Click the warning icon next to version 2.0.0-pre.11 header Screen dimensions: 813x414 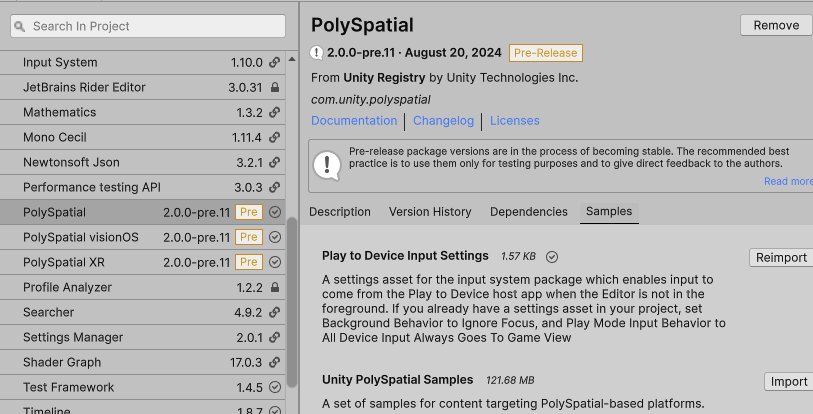coord(316,53)
